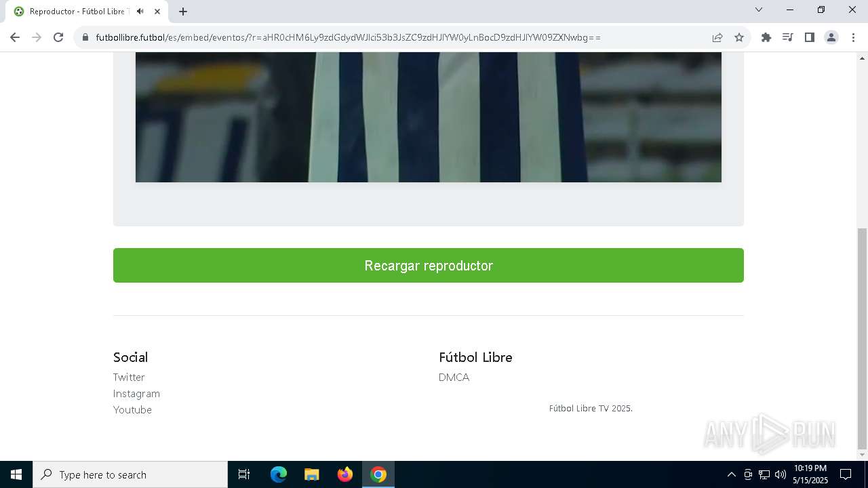Image resolution: width=868 pixels, height=488 pixels.
Task: Open the media control icon in toolbar
Action: pos(788,37)
